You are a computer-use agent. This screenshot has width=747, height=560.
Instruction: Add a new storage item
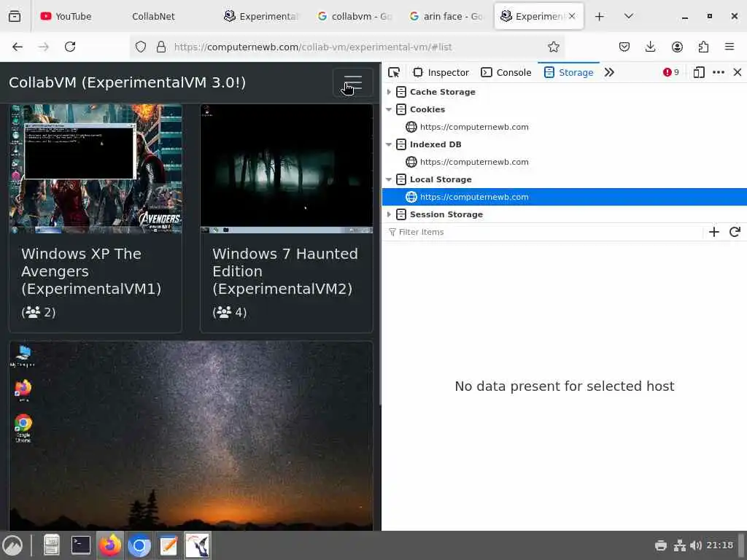[x=713, y=232]
